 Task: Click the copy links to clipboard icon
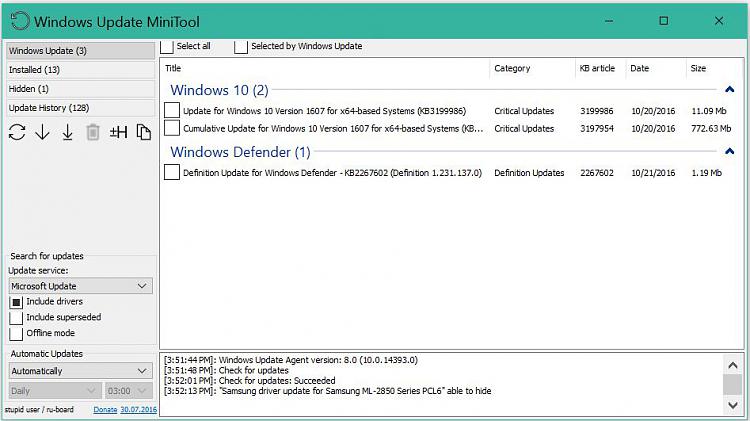coord(143,132)
